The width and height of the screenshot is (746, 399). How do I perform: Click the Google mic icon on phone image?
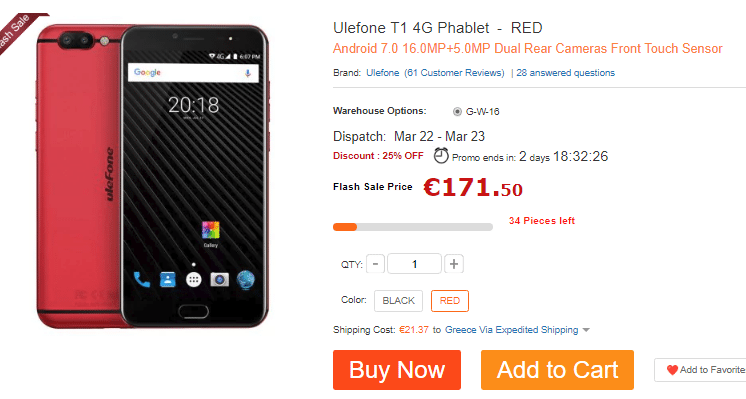pyautogui.click(x=247, y=73)
